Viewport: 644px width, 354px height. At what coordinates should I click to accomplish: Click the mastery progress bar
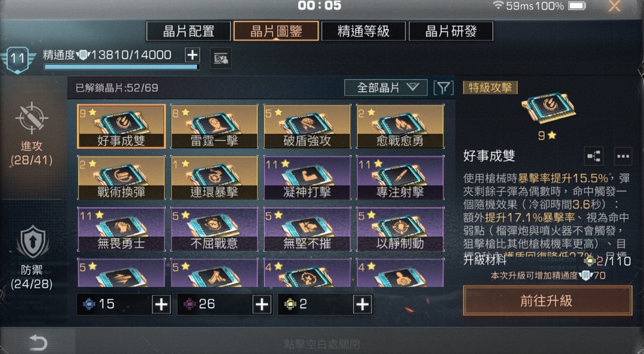click(121, 66)
